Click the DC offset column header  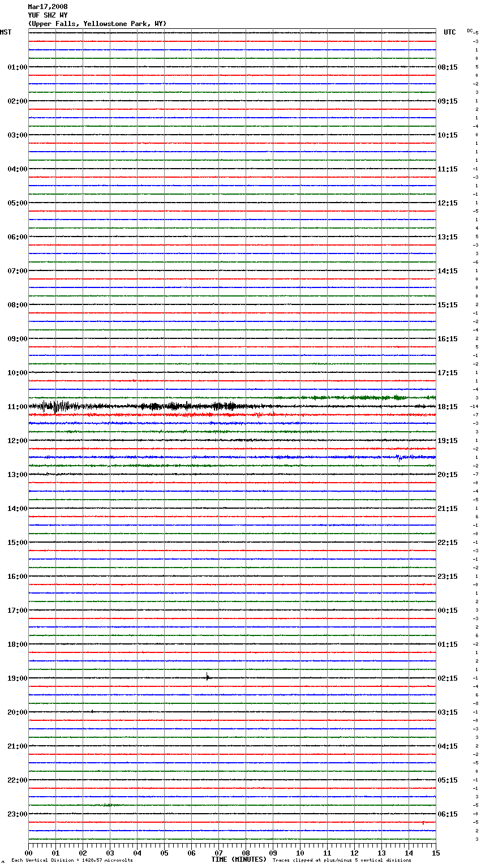click(x=470, y=31)
